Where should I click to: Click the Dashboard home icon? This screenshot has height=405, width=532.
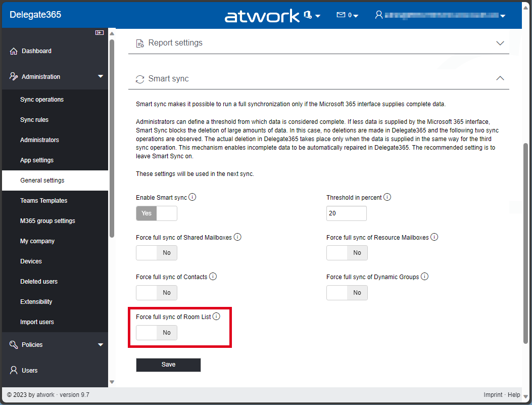[14, 51]
